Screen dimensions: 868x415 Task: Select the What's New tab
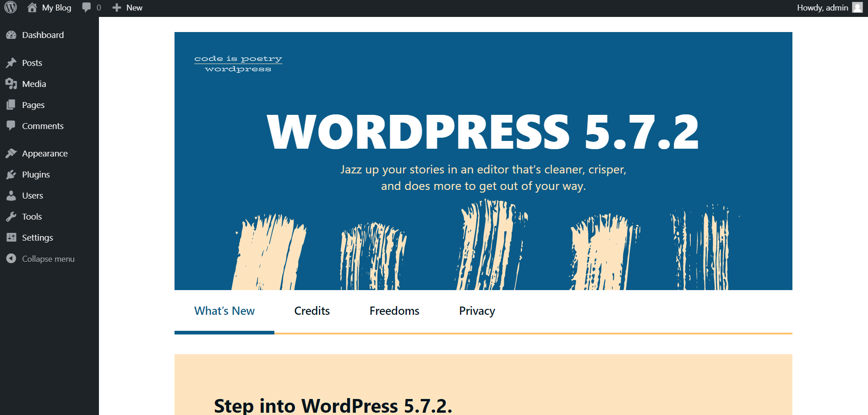224,311
